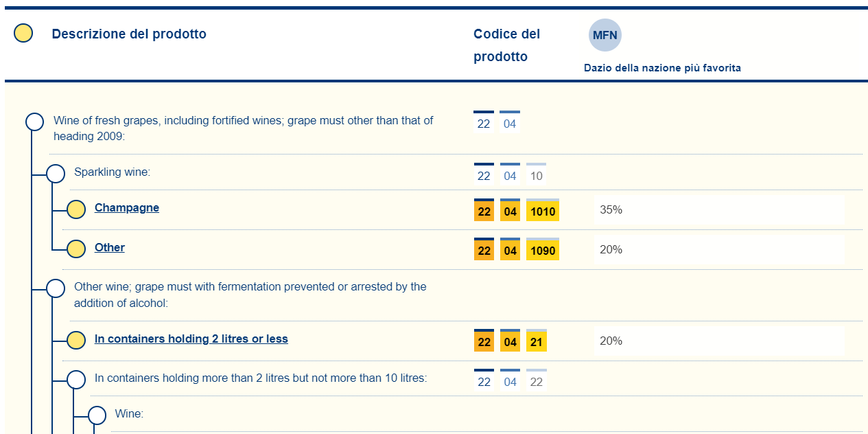Collapse the Wine of fresh grapes node

[35, 122]
